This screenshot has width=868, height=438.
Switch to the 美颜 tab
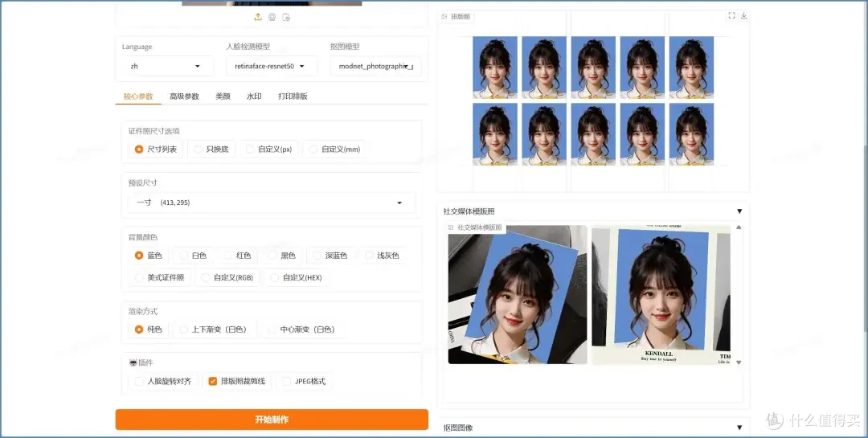pos(223,96)
